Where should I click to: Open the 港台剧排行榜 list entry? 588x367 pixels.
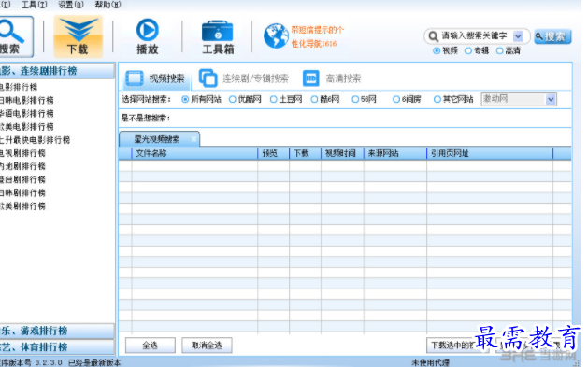coord(22,179)
